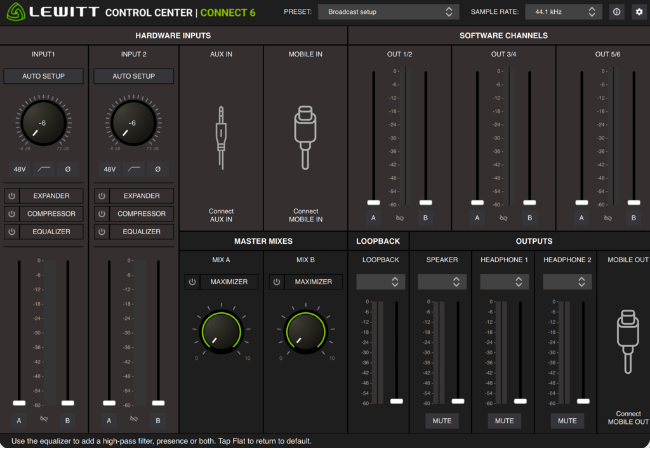650x449 pixels.
Task: Click Speaker level fader handle
Action: point(458,401)
